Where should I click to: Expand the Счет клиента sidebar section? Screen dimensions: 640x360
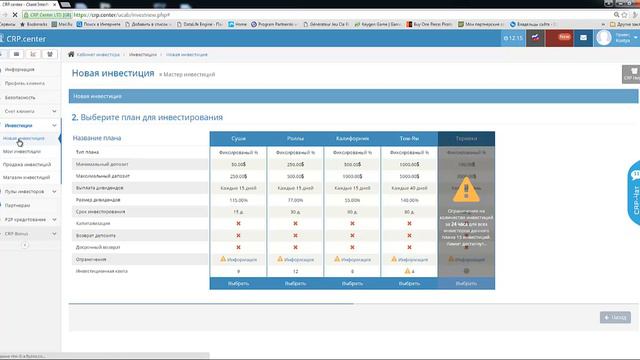pyautogui.click(x=30, y=111)
